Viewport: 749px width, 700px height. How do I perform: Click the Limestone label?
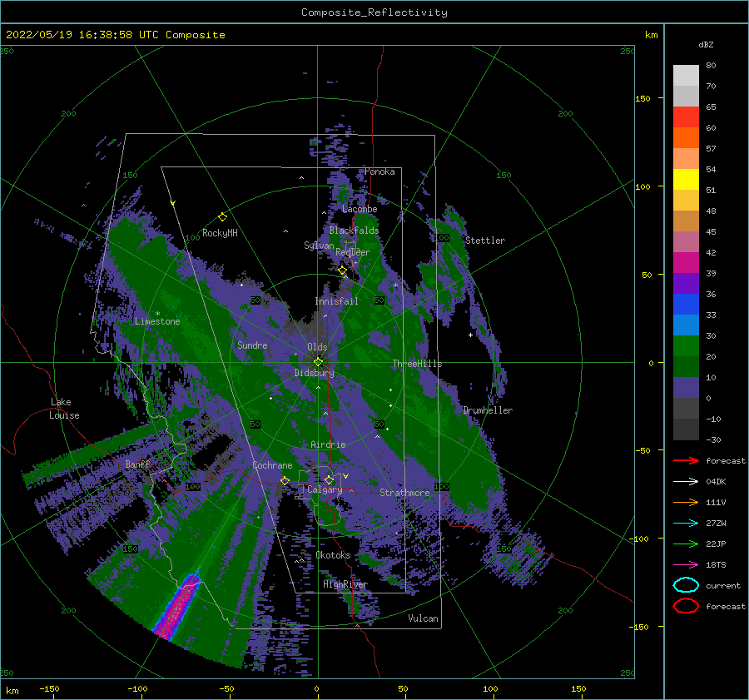(157, 321)
